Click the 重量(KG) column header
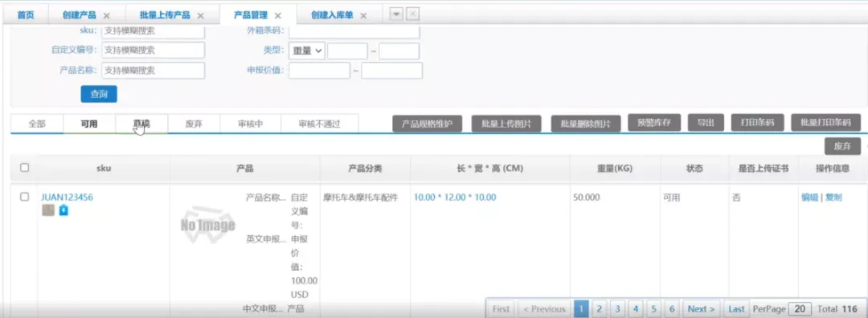The width and height of the screenshot is (868, 318). click(x=615, y=168)
